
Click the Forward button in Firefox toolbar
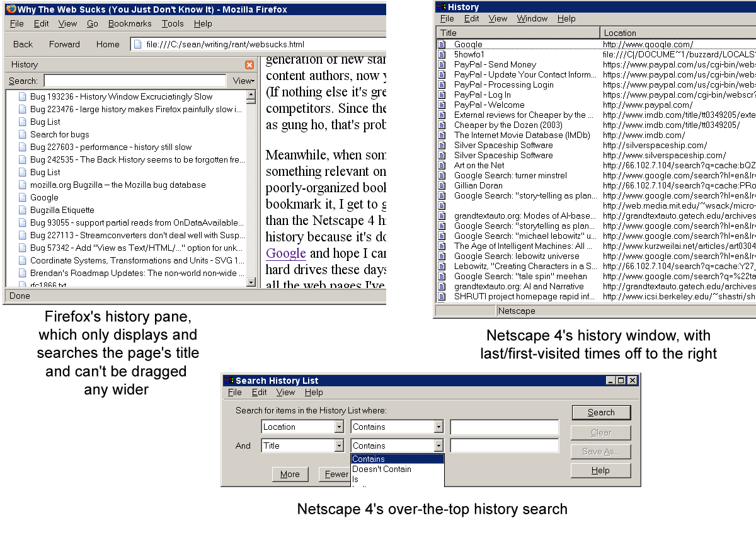(x=64, y=44)
